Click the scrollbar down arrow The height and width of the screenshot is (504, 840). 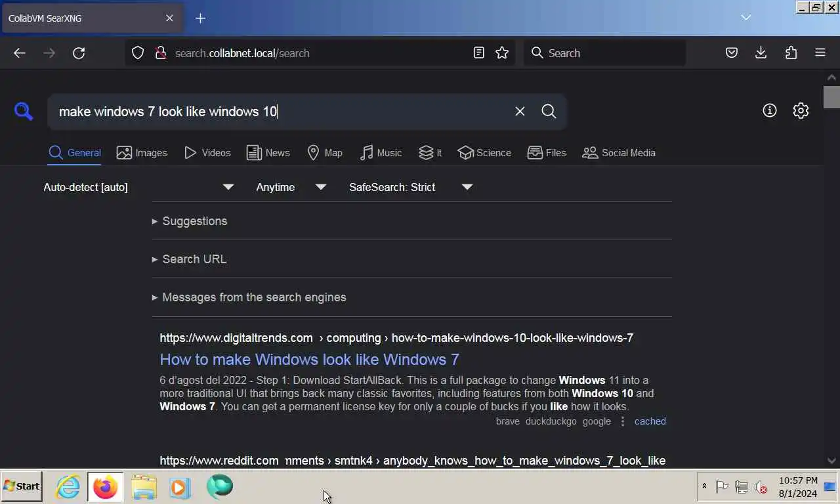pyautogui.click(x=831, y=461)
